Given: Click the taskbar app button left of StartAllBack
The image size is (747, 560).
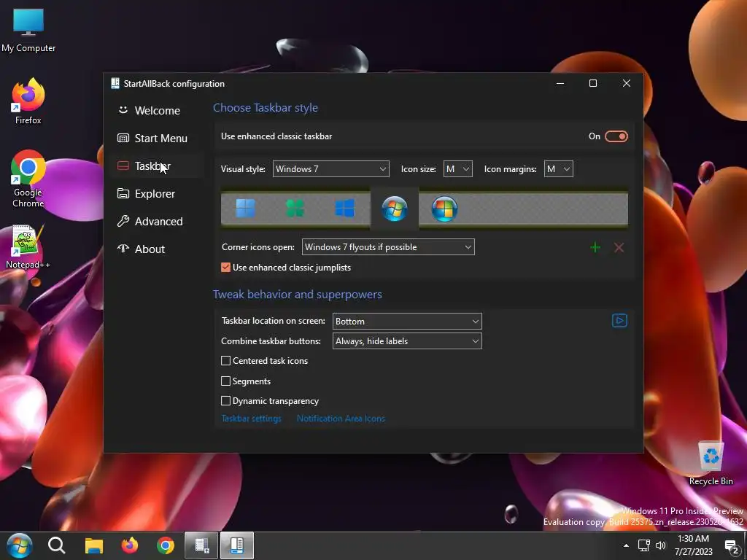Looking at the screenshot, I should tap(201, 545).
